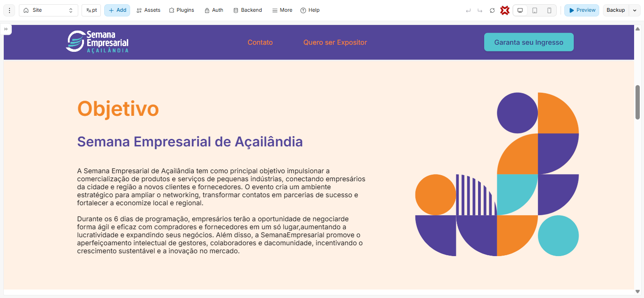The width and height of the screenshot is (644, 298).
Task: Refresh the editor canvas
Action: point(492,10)
